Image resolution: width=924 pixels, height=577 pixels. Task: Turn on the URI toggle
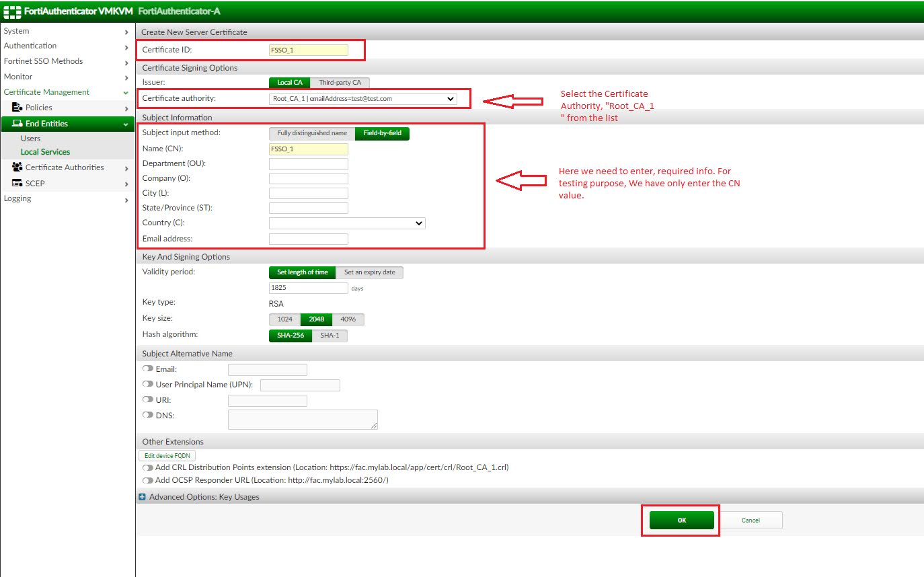click(148, 400)
